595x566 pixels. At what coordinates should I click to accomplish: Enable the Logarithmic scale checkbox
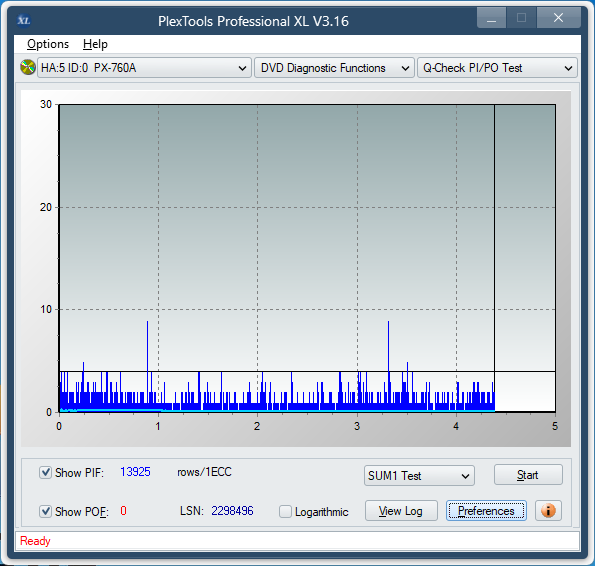tap(285, 511)
